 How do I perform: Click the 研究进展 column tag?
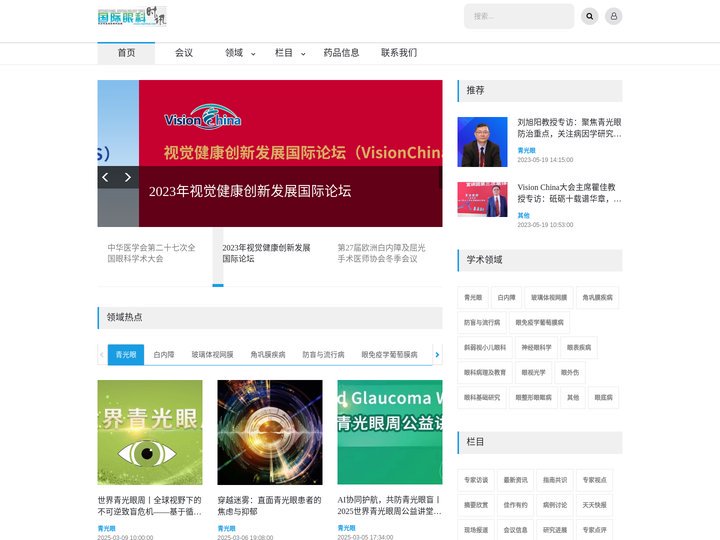(555, 530)
